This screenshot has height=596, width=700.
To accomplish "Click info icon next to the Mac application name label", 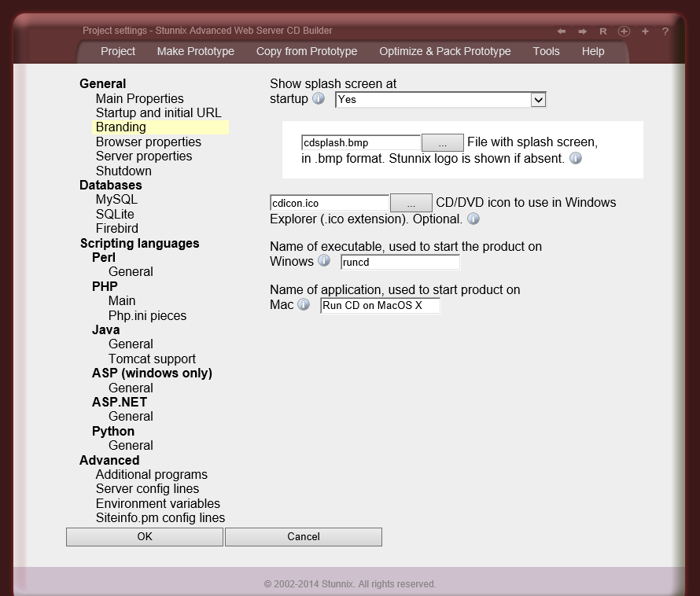I will coord(304,305).
